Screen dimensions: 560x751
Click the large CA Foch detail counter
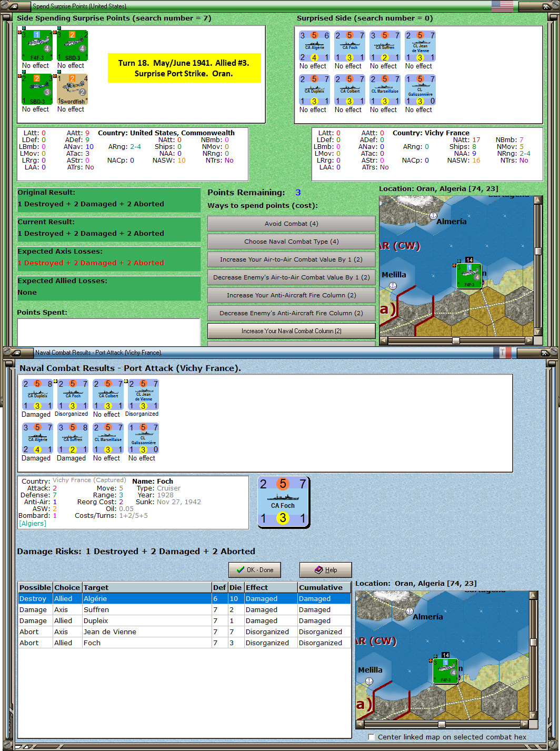click(283, 502)
